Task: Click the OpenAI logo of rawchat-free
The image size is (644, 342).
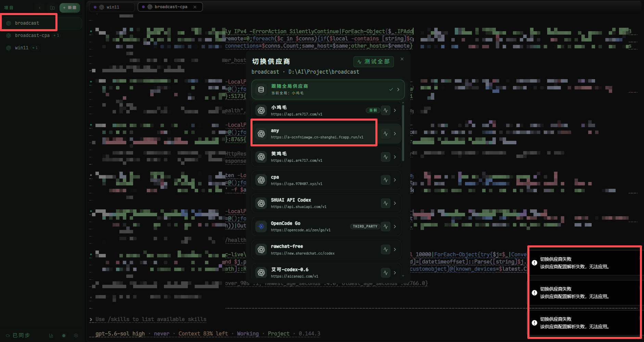Action: [261, 249]
